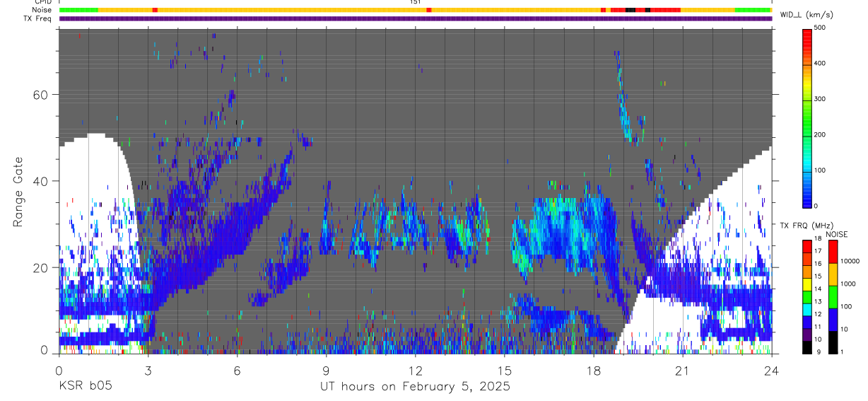Click the 6 hour tick on the UT axis
This screenshot has height=401, width=868.
click(237, 370)
